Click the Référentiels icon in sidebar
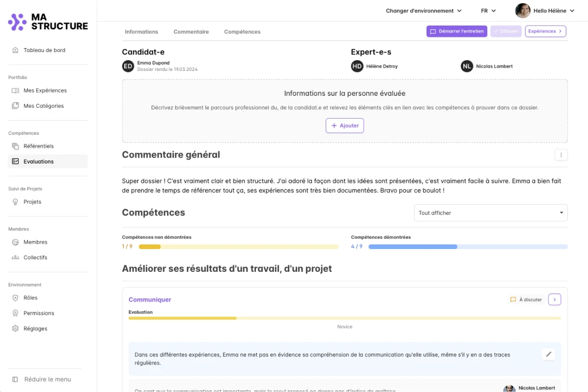The width and height of the screenshot is (588, 392). pyautogui.click(x=15, y=146)
